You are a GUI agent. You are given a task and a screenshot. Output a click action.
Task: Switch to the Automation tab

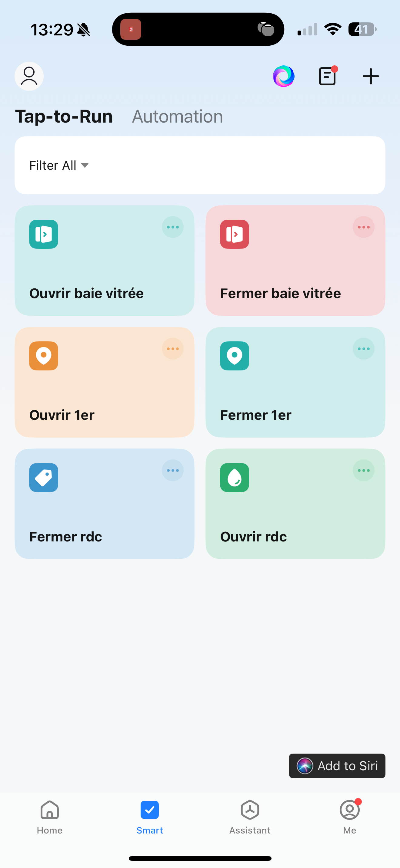click(x=177, y=117)
